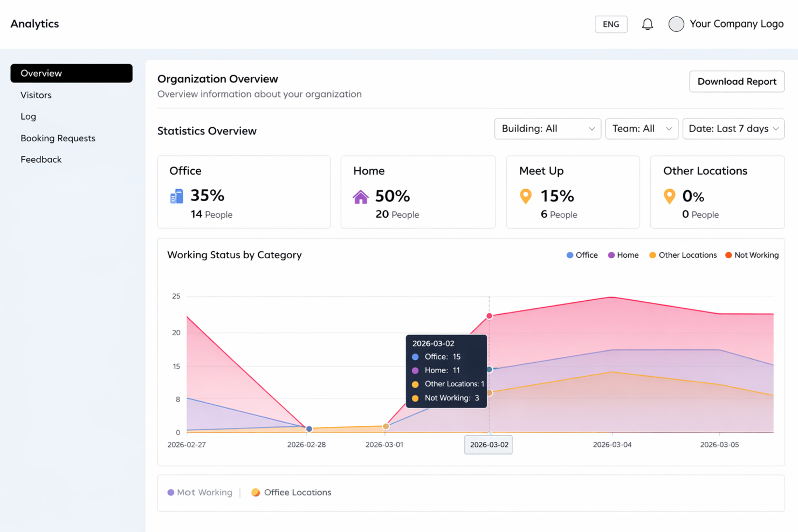
Task: Click the Office building icon on the stats card
Action: pos(176,196)
